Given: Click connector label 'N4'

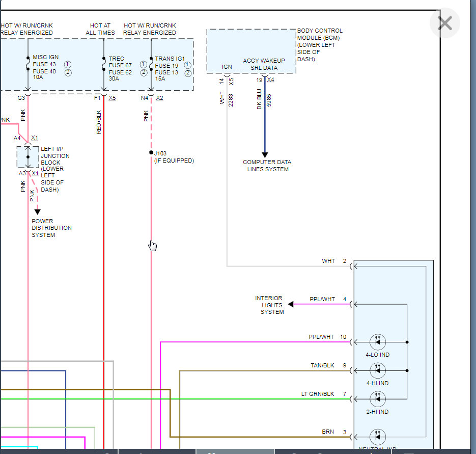Looking at the screenshot, I should click(145, 98).
